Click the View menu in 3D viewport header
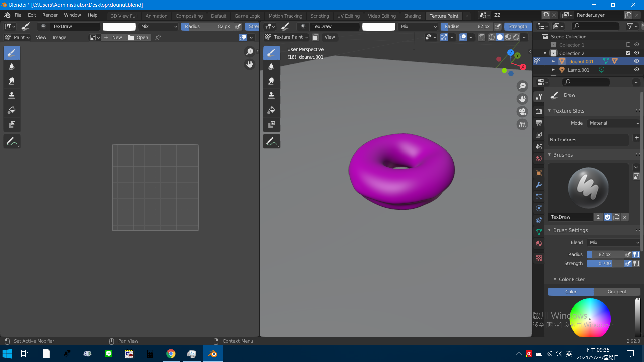The image size is (644, 362). click(x=329, y=37)
